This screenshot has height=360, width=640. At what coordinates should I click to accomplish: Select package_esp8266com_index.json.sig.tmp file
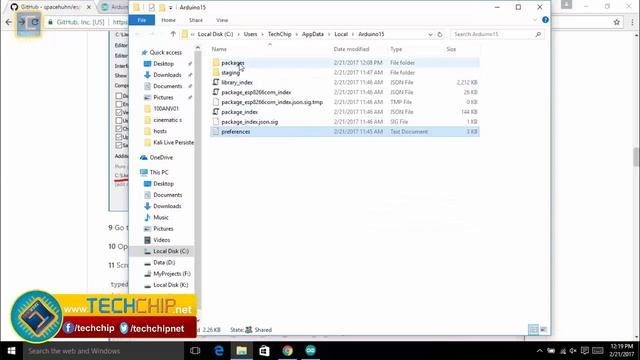tap(272, 102)
